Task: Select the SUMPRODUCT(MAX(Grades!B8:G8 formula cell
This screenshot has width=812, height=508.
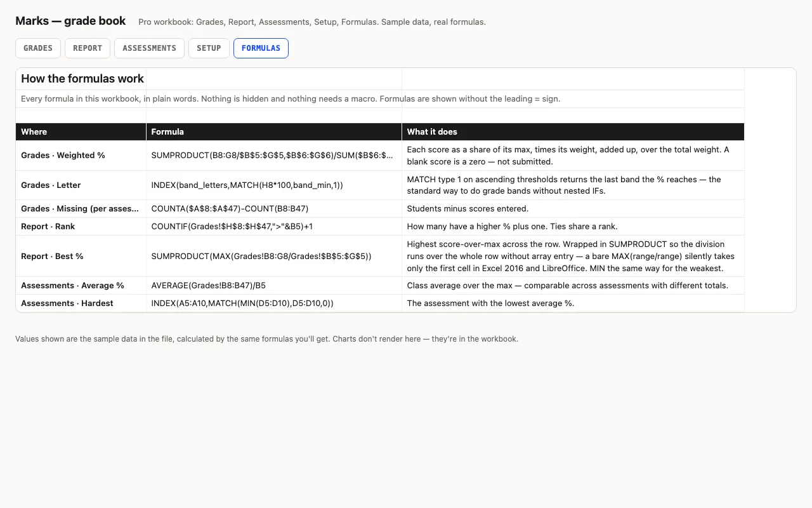Action: coord(274,256)
